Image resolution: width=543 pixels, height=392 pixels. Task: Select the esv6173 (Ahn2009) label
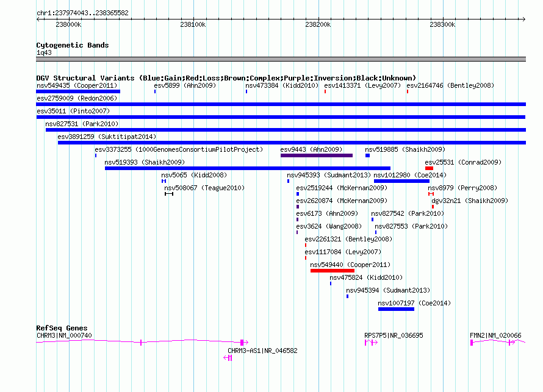[x=327, y=213]
